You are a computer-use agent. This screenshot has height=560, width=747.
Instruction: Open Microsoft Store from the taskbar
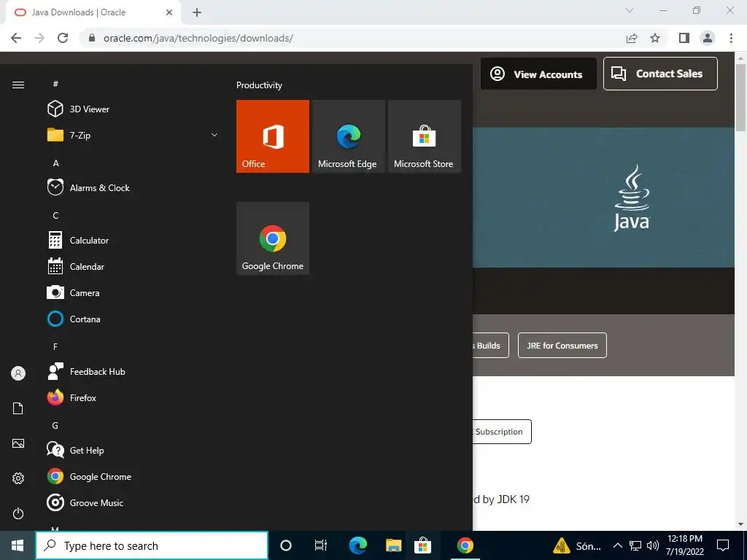422,545
